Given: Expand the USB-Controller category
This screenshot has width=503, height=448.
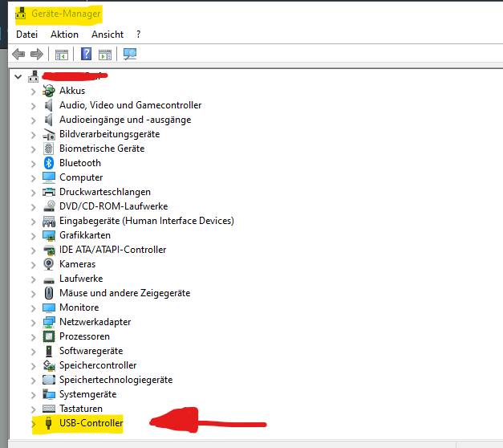Looking at the screenshot, I should coord(34,424).
